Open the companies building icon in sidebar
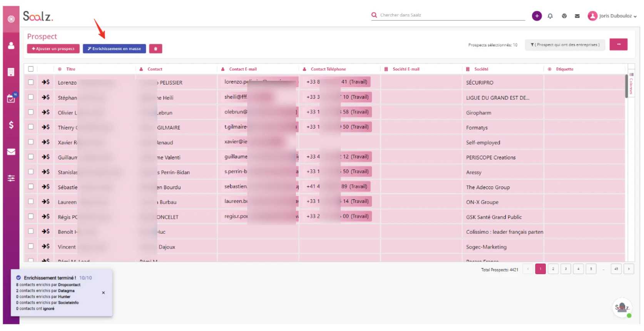 click(x=11, y=72)
